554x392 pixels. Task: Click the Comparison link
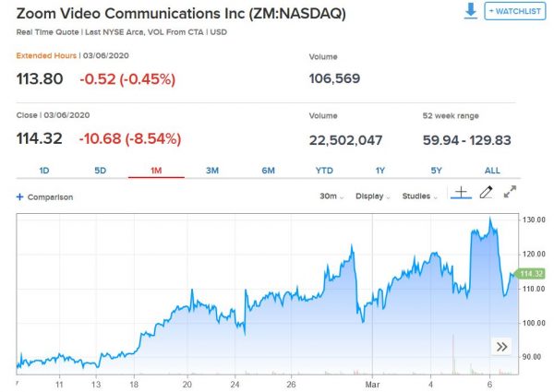coord(50,196)
